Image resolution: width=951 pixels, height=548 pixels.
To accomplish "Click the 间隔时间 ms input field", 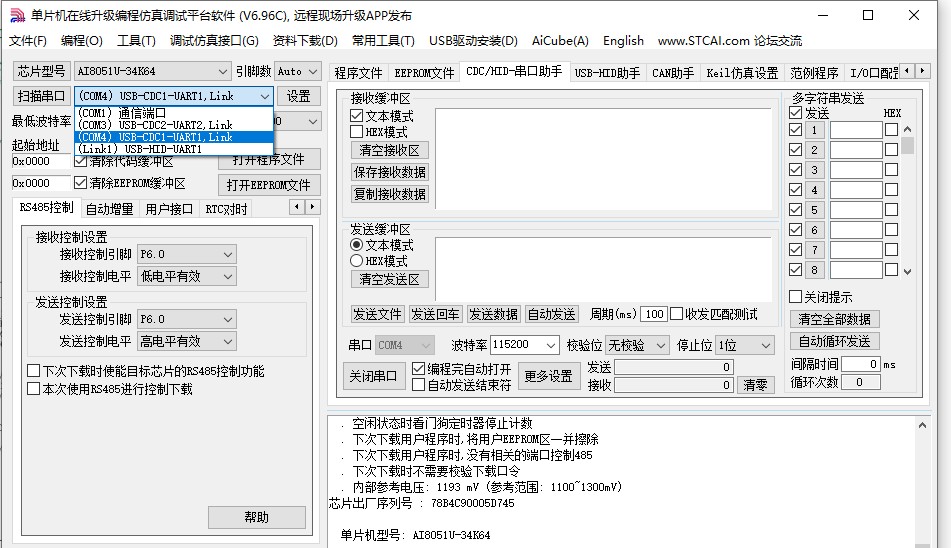I will pyautogui.click(x=860, y=364).
